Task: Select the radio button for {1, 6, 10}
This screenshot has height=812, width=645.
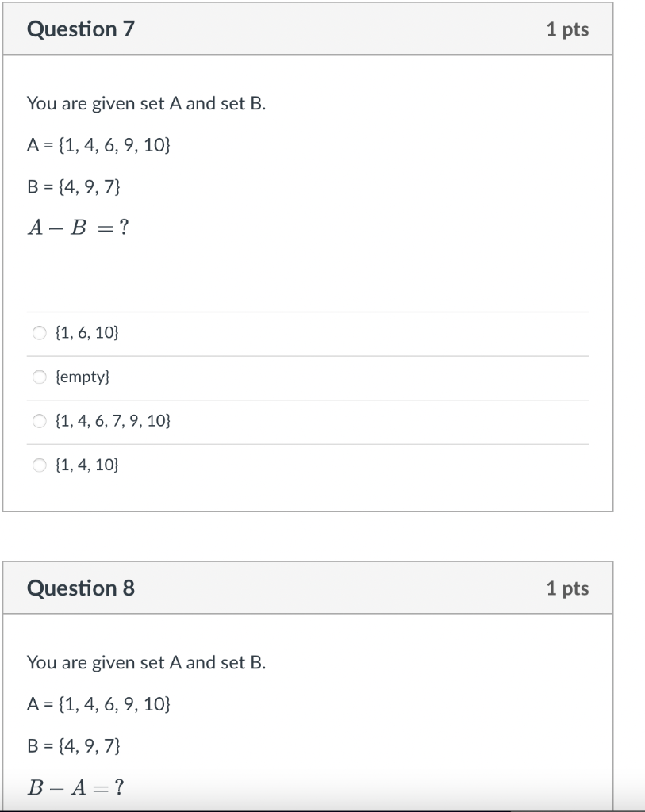Action: pos(40,332)
